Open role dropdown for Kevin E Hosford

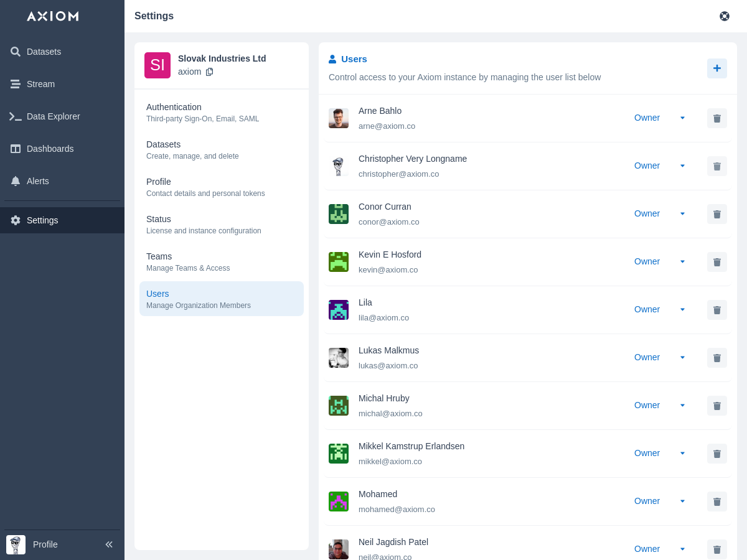coord(659,261)
